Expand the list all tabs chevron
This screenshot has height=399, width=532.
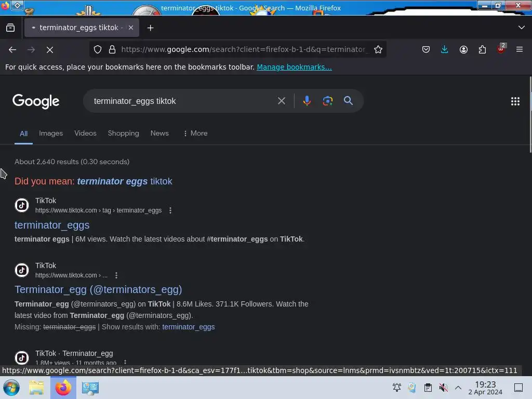[x=522, y=28]
